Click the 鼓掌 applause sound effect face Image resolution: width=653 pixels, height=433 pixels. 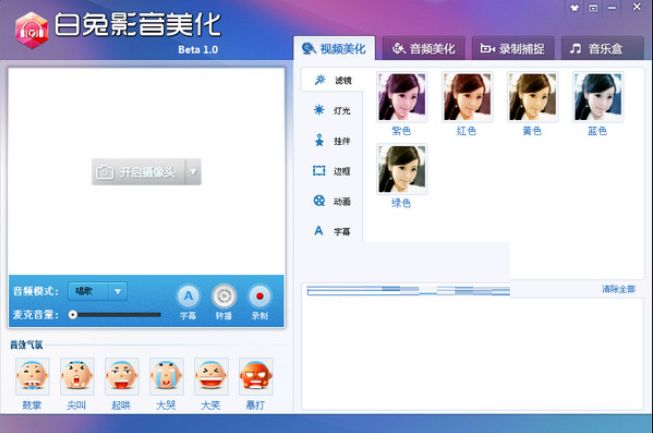(32, 376)
